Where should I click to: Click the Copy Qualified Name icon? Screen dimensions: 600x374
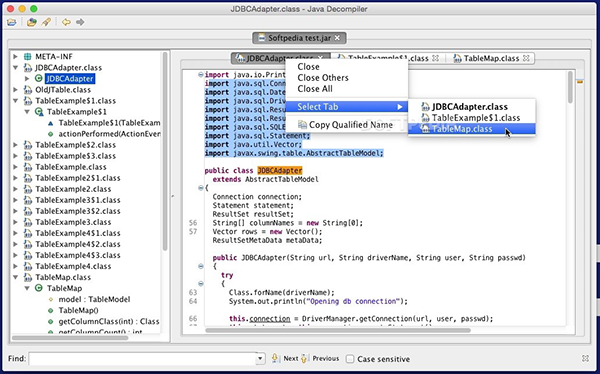click(302, 125)
